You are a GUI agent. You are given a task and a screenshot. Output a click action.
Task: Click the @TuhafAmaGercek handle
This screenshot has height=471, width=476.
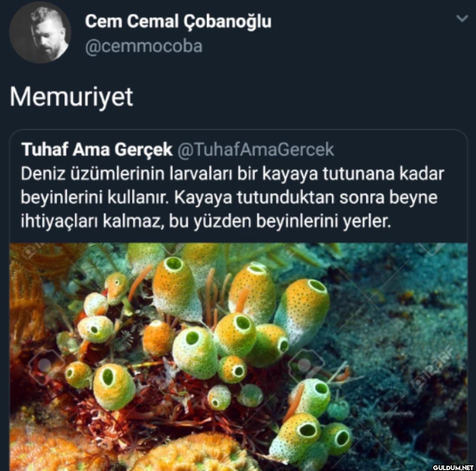(x=255, y=149)
